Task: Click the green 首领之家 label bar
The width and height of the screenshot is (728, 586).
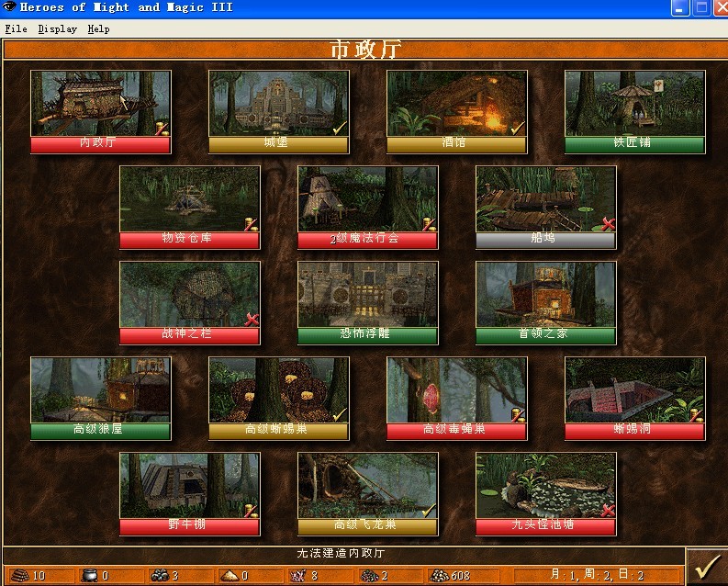Action: coord(546,336)
